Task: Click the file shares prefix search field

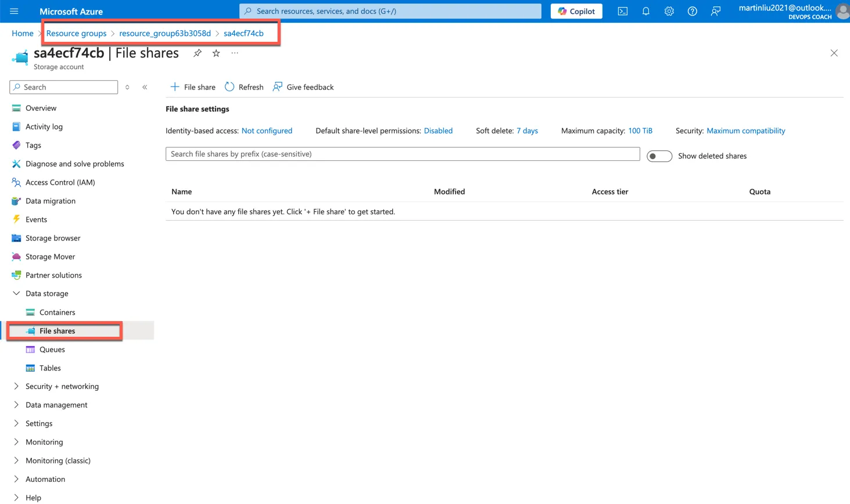Action: coord(402,154)
